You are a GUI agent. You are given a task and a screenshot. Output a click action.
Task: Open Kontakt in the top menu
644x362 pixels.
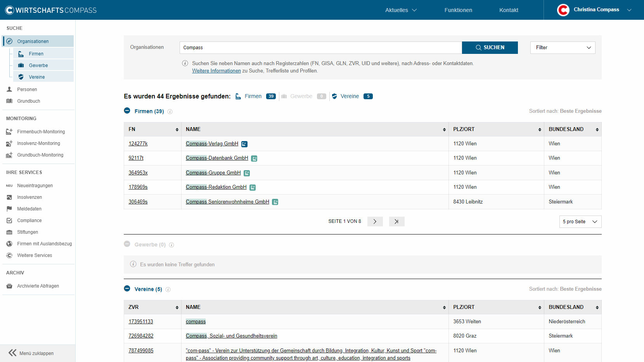point(509,10)
